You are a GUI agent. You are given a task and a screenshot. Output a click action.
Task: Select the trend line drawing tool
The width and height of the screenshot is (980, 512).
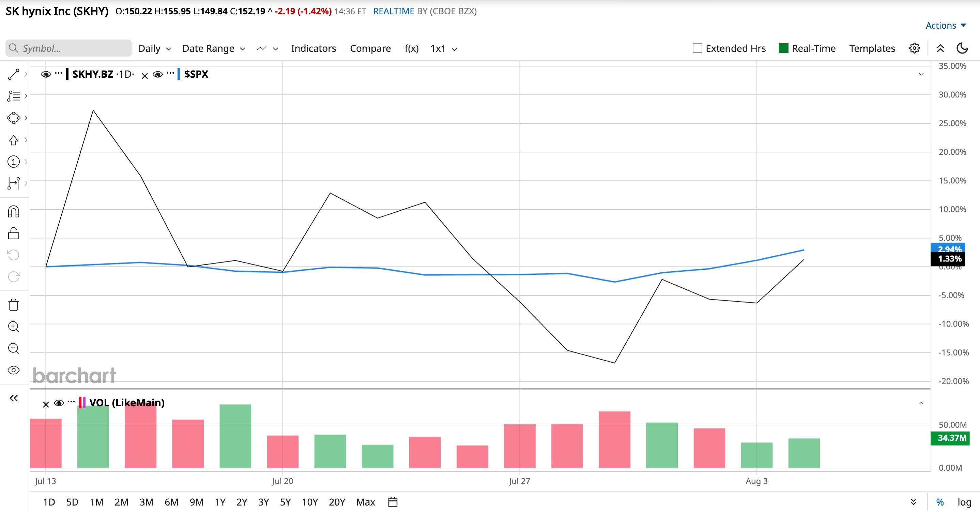coord(14,75)
